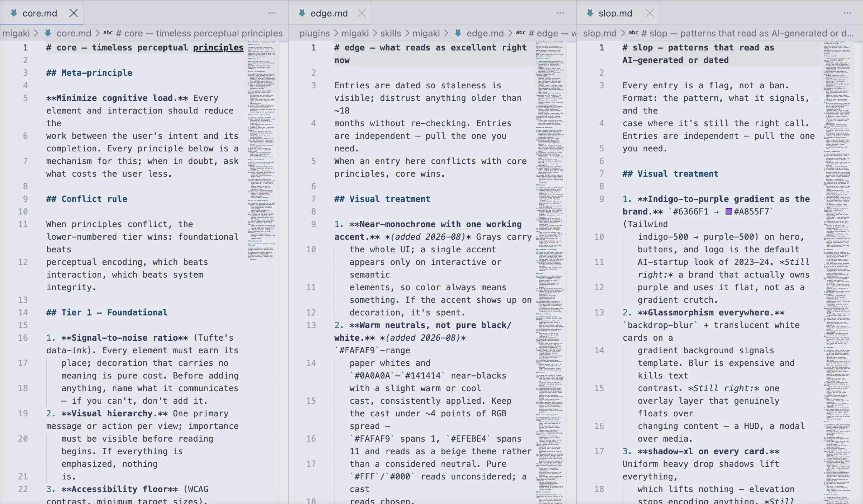
Task: Open more actions menu for slop.md group
Action: 848,13
